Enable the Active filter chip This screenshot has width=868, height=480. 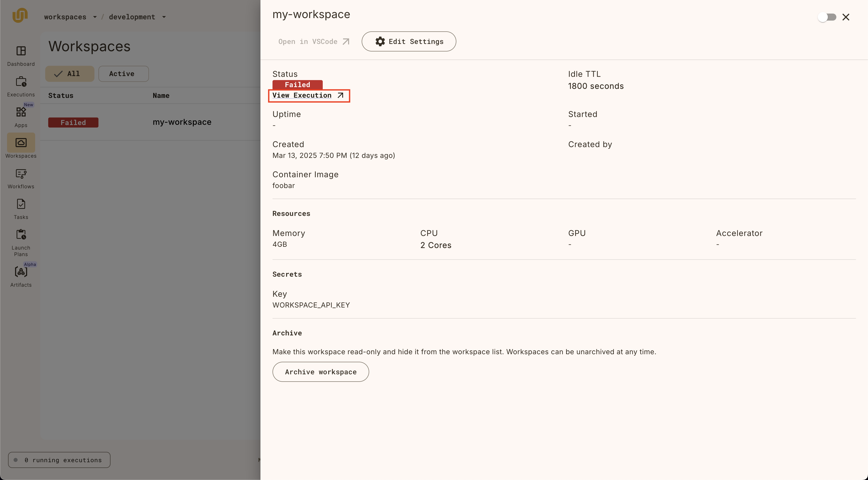123,74
